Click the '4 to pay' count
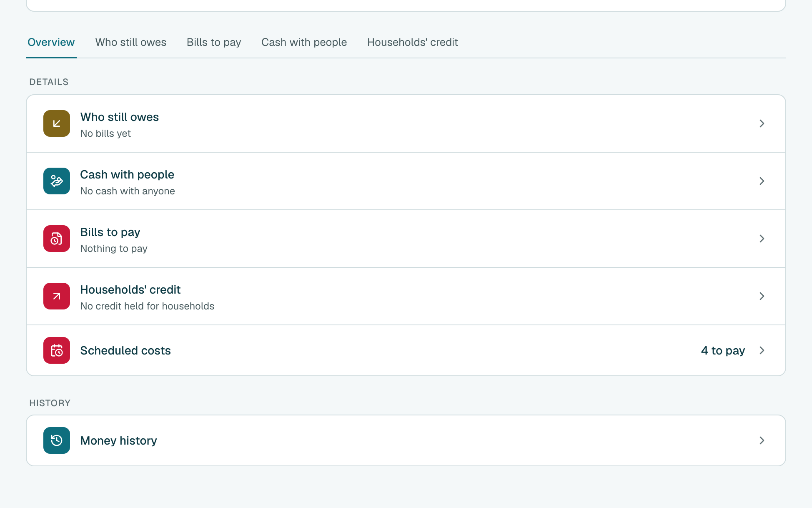Screen dimensions: 812x508 [x=723, y=350]
